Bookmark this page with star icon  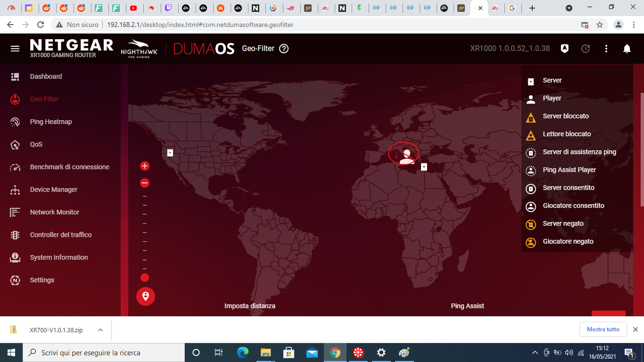click(x=599, y=25)
